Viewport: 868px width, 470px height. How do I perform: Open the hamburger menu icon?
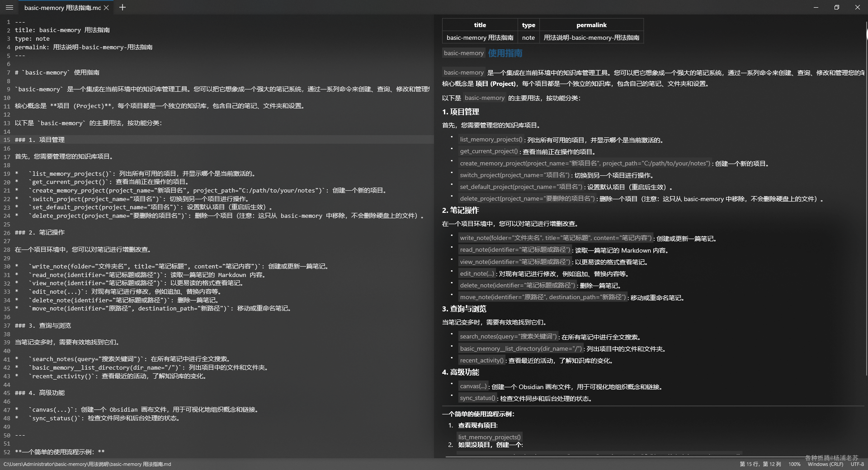click(9, 7)
